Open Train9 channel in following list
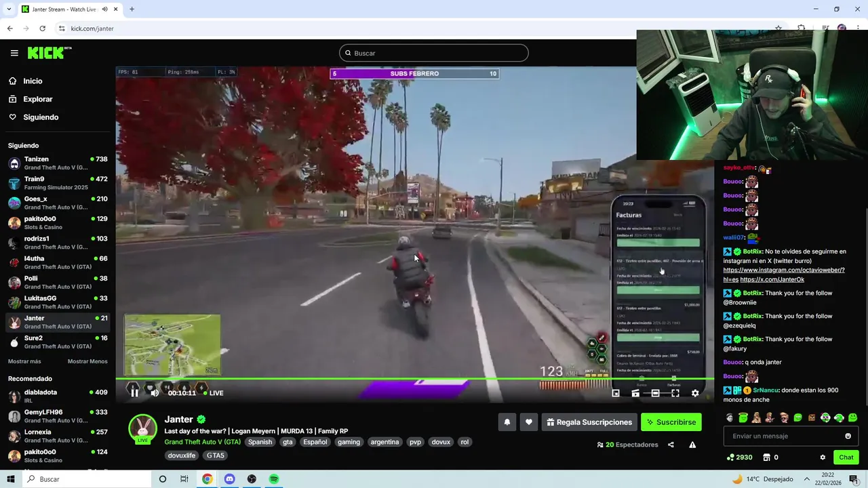The height and width of the screenshot is (488, 868). point(58,183)
